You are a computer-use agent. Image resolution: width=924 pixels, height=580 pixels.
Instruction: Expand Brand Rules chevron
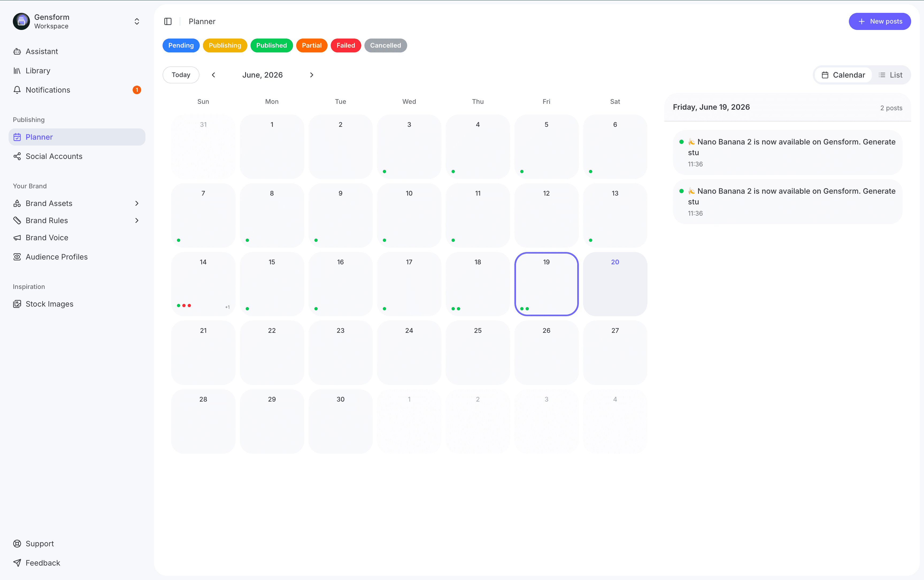tap(137, 220)
